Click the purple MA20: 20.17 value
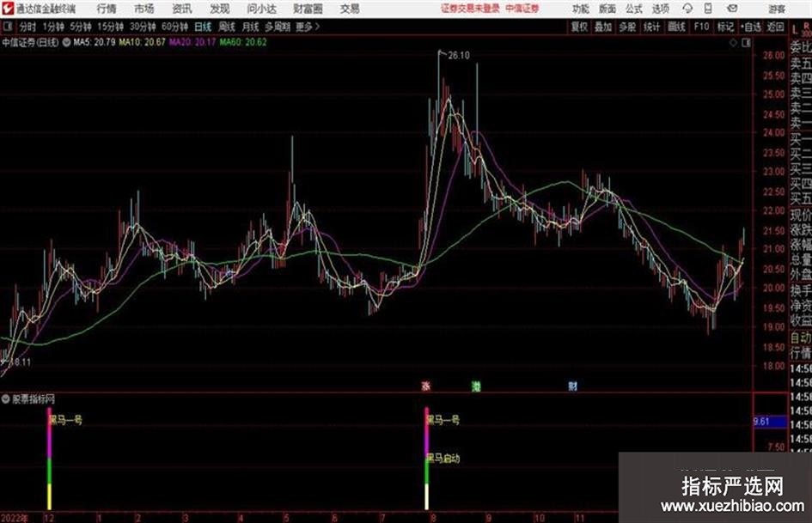Viewport: 812px width, 523px height. click(x=192, y=42)
